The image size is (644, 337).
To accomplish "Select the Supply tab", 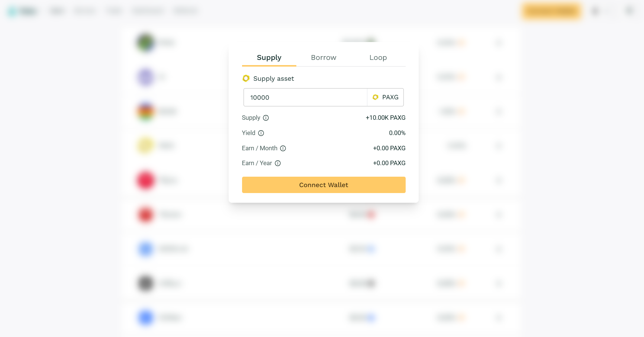I will click(269, 58).
